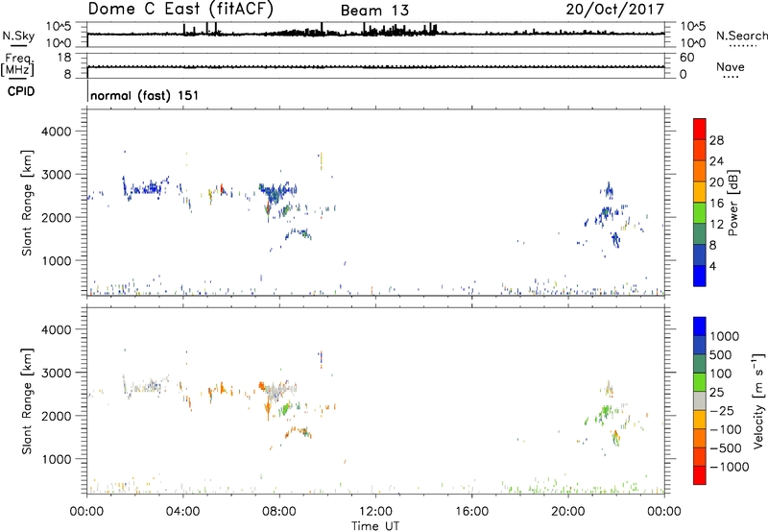
Task: Click the "Time UT" axis label
Action: (x=375, y=526)
